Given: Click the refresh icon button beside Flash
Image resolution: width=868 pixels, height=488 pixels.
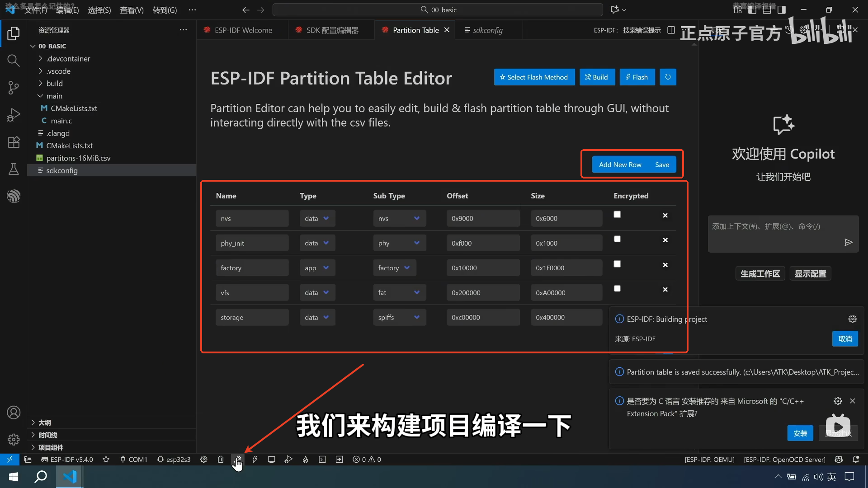Looking at the screenshot, I should 668,77.
